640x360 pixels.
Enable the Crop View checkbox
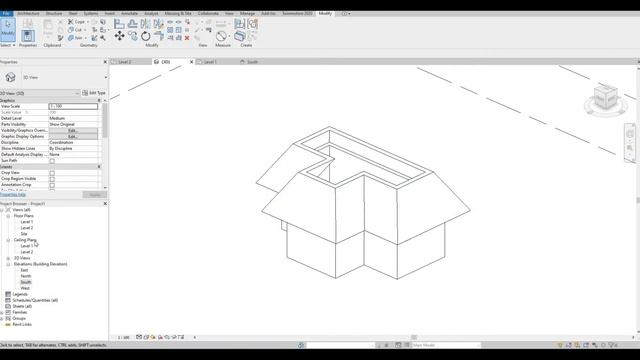[x=52, y=173]
